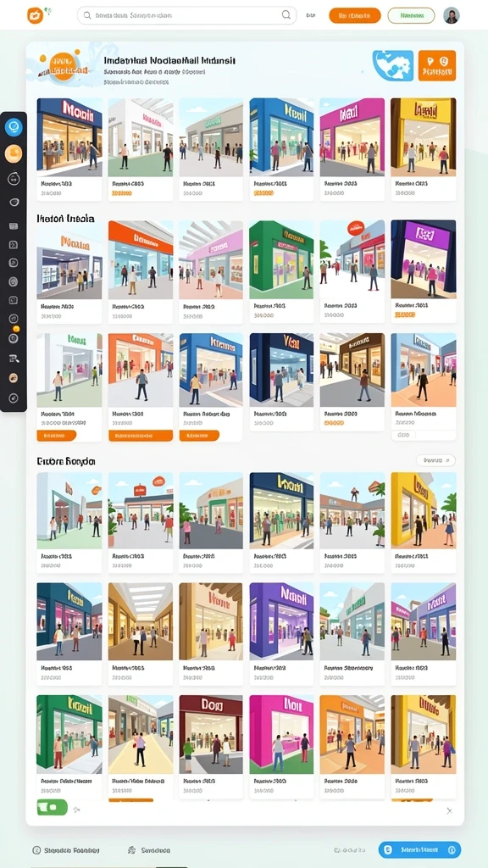Open the pink storefront with a green floor, last row
The image size is (488, 868).
click(x=281, y=735)
